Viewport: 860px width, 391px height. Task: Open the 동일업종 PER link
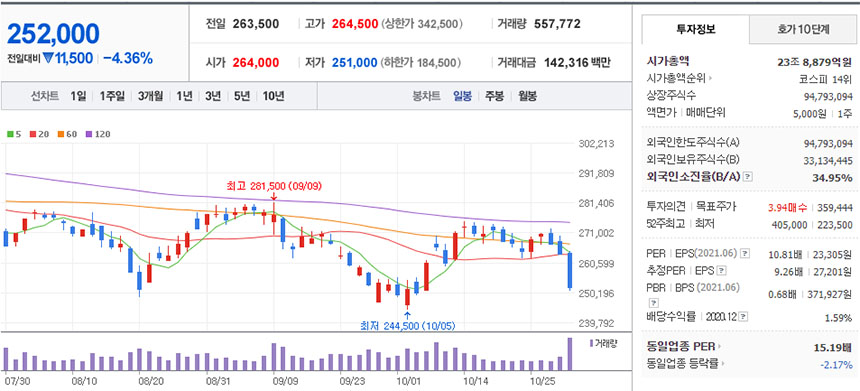[x=682, y=347]
